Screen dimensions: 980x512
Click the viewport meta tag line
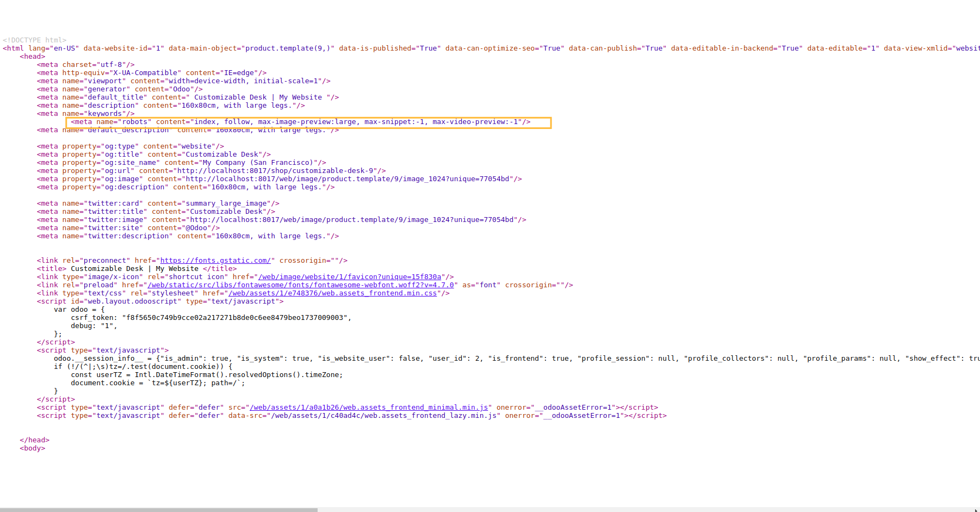184,81
